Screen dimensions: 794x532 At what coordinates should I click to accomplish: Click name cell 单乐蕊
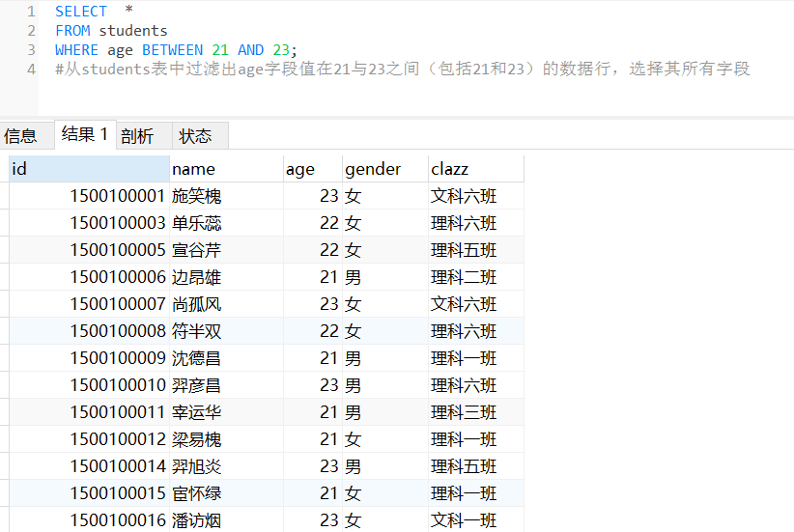coord(226,223)
